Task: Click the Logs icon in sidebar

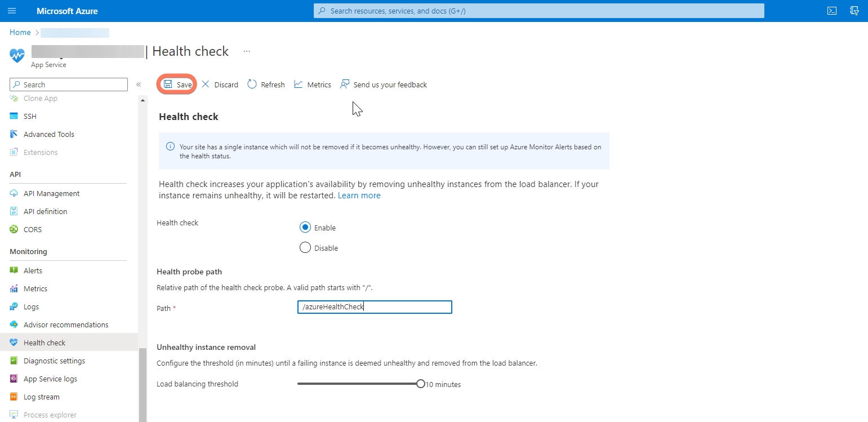Action: (x=14, y=306)
